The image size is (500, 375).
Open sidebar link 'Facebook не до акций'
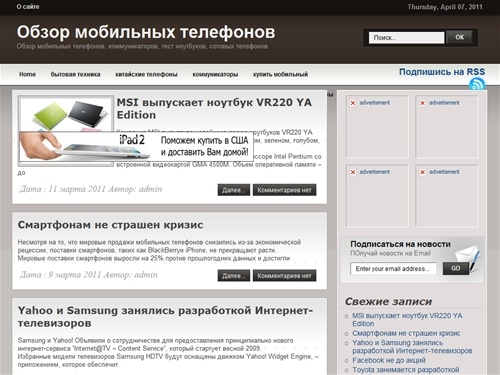[x=389, y=360]
